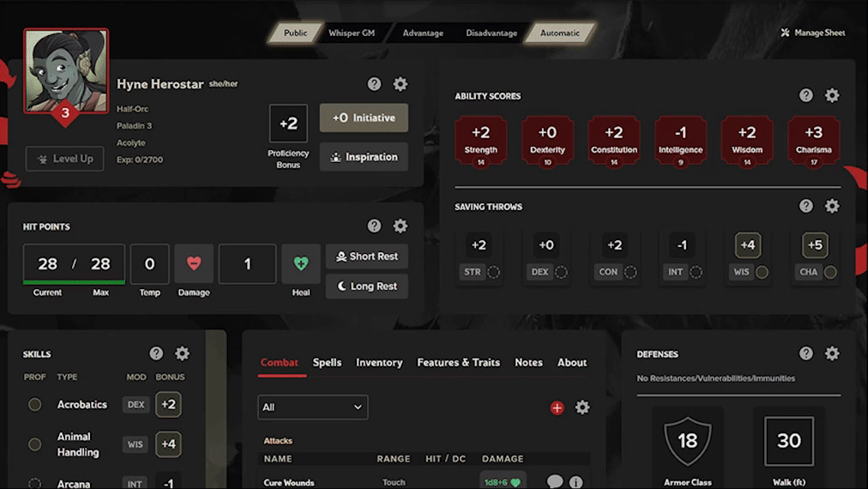Open the character info help icon
The image size is (868, 489).
click(374, 83)
